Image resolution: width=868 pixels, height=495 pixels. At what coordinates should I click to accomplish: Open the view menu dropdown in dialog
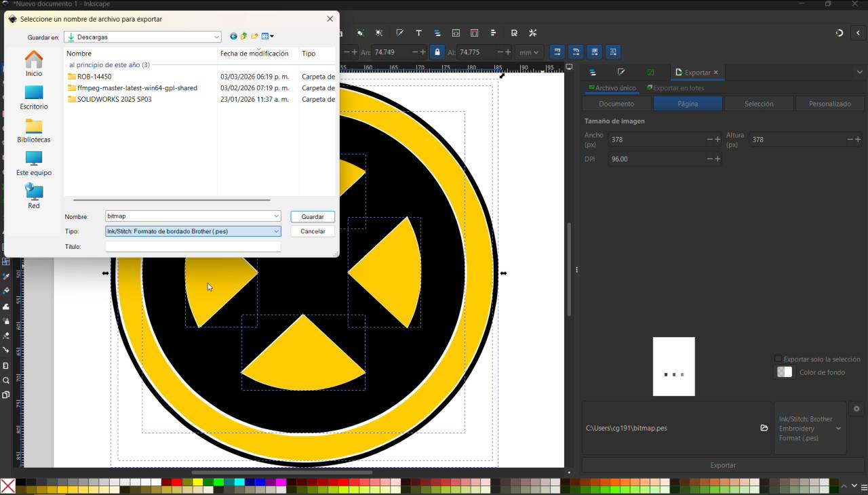(268, 37)
